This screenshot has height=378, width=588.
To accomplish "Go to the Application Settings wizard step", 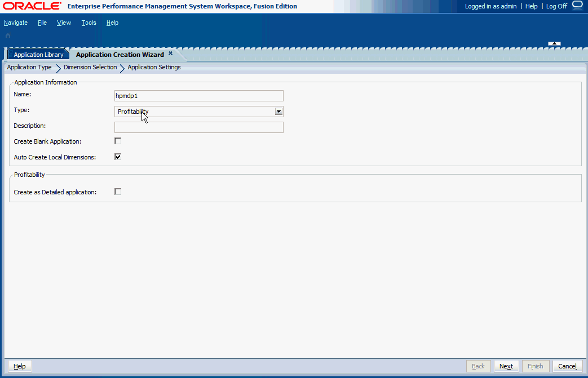I will [154, 68].
